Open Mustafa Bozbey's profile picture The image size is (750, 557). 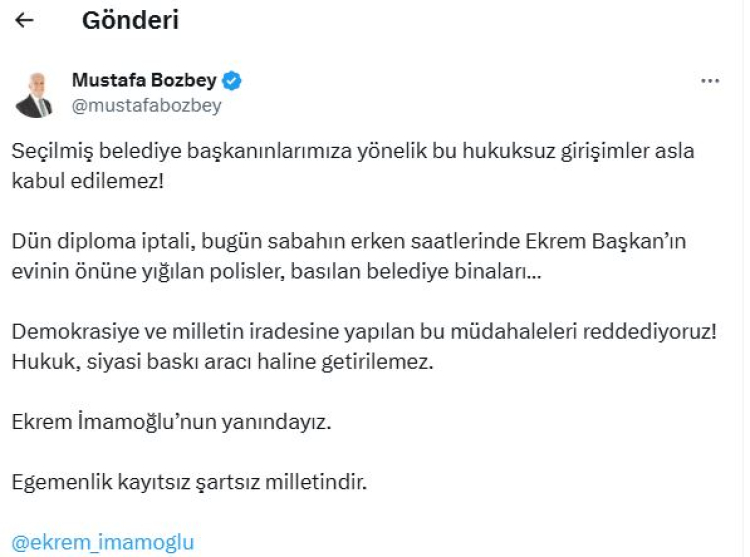[35, 93]
